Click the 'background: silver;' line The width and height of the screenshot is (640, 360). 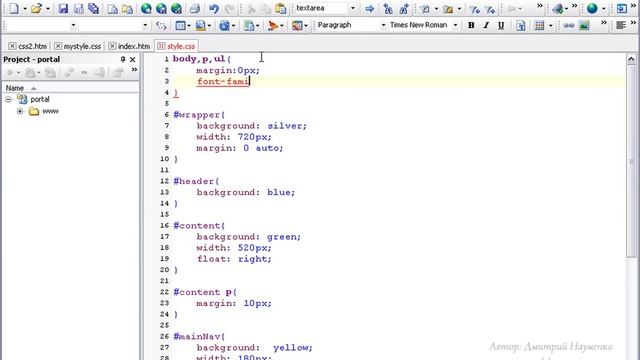pos(251,126)
